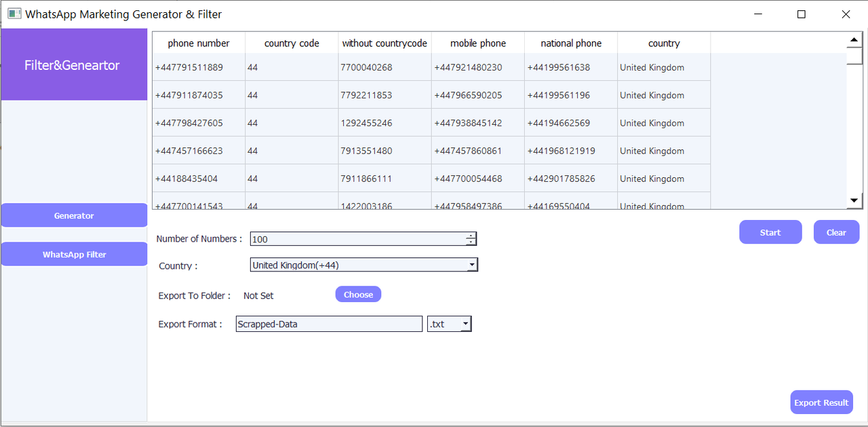Click the country column header
868x427 pixels.
664,43
